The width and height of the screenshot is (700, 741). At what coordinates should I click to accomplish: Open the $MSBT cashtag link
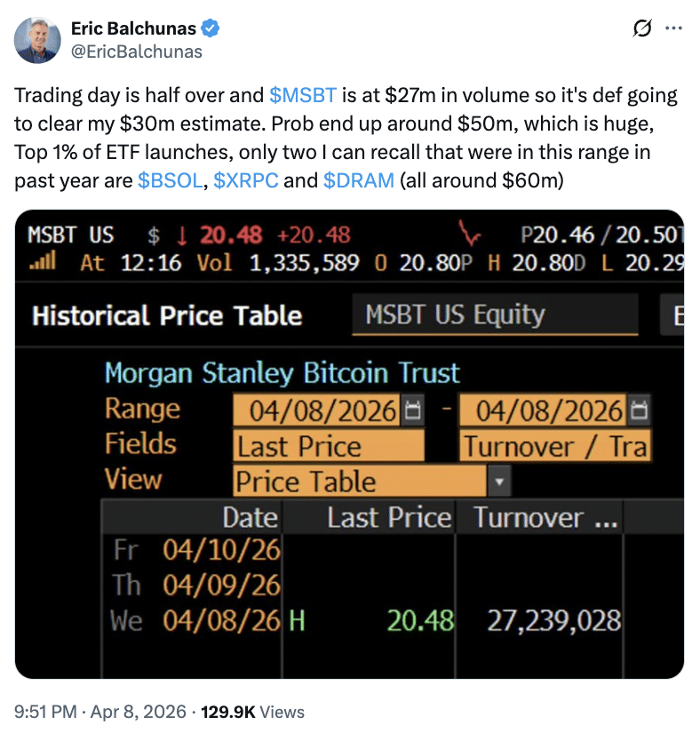pyautogui.click(x=304, y=95)
